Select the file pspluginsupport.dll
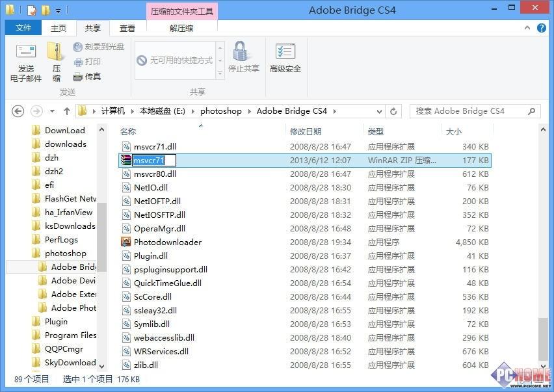This screenshot has width=554, height=392. (170, 269)
